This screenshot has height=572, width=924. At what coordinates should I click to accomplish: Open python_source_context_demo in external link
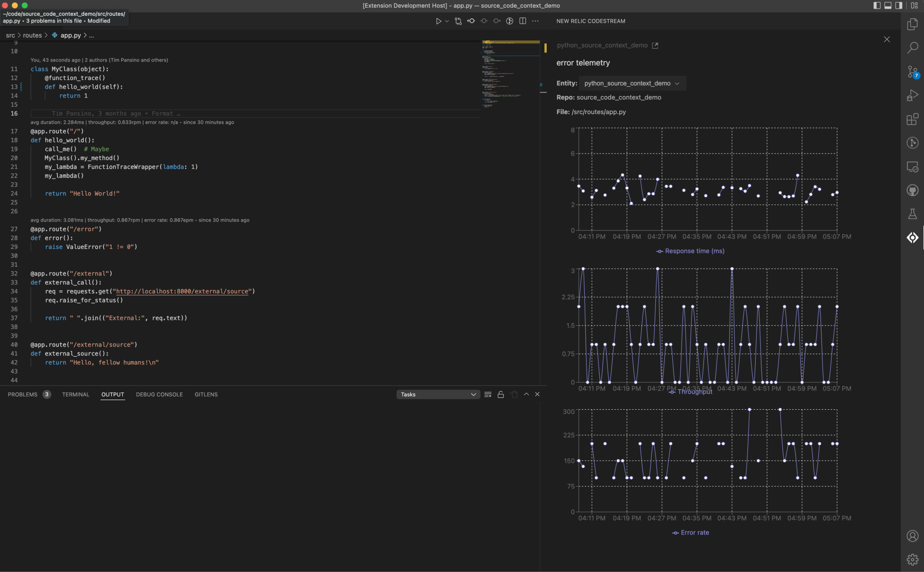655,45
